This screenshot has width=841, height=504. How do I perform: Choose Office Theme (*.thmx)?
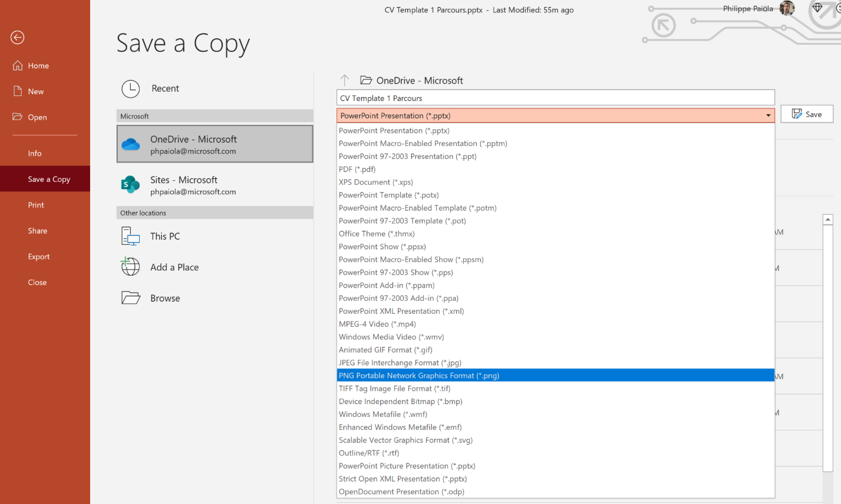point(555,234)
